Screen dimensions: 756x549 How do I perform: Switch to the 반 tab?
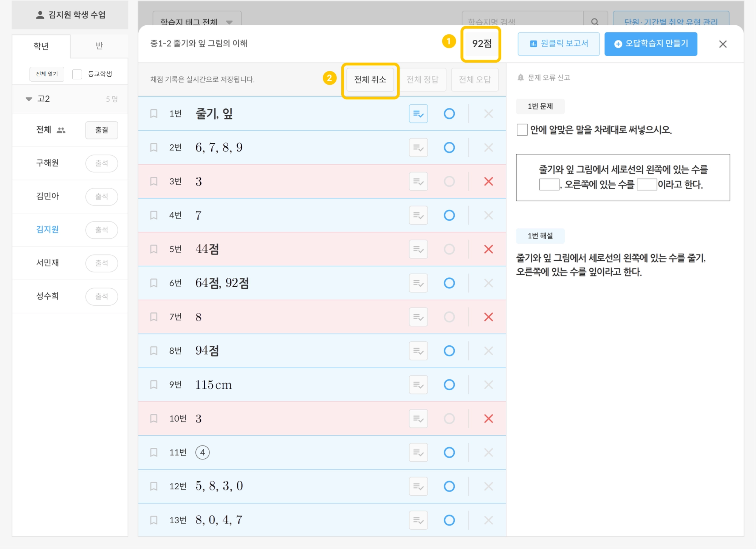pyautogui.click(x=99, y=46)
